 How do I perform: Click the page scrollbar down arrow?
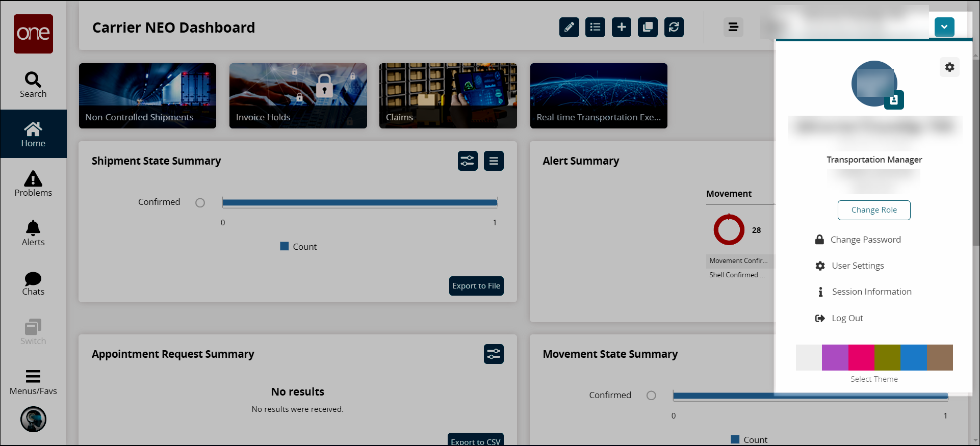(x=975, y=440)
